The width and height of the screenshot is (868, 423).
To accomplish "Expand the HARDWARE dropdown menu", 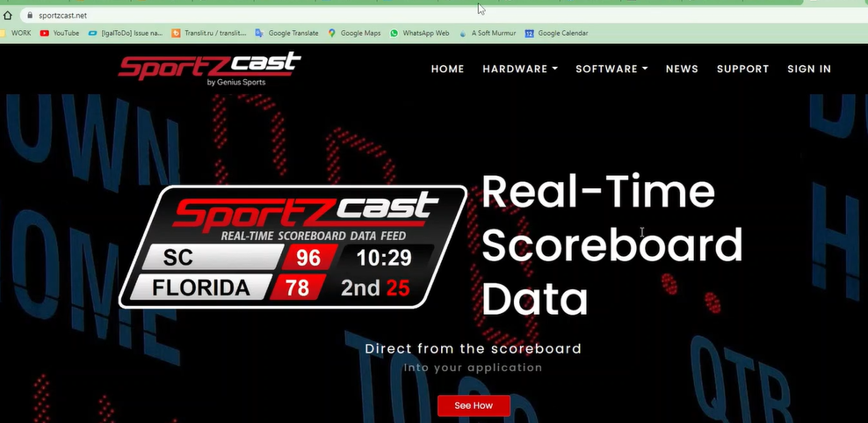I will (520, 69).
